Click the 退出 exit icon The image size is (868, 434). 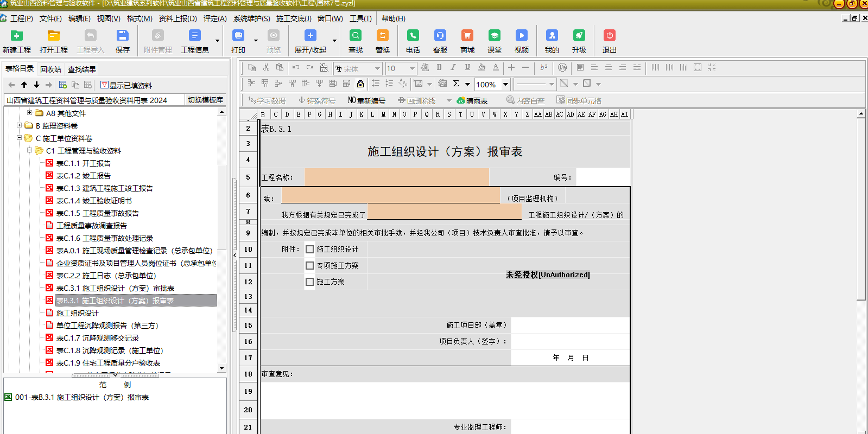[609, 36]
